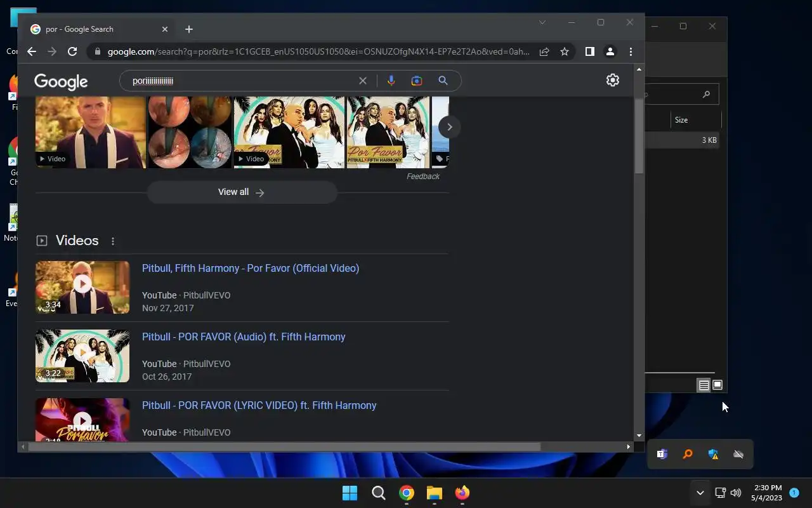The width and height of the screenshot is (812, 508).
Task: Bookmark this page with star icon
Action: (x=565, y=52)
